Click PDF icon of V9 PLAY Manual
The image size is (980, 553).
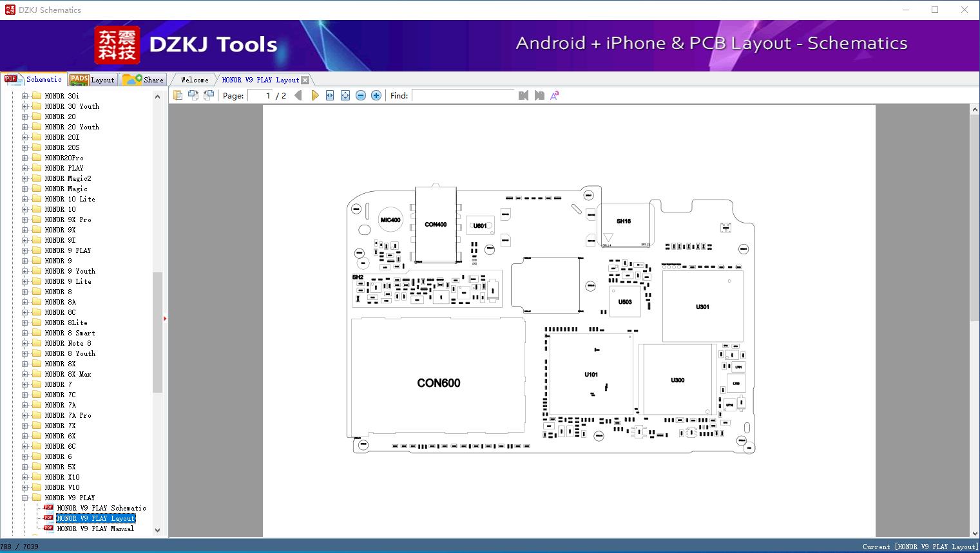(x=48, y=528)
